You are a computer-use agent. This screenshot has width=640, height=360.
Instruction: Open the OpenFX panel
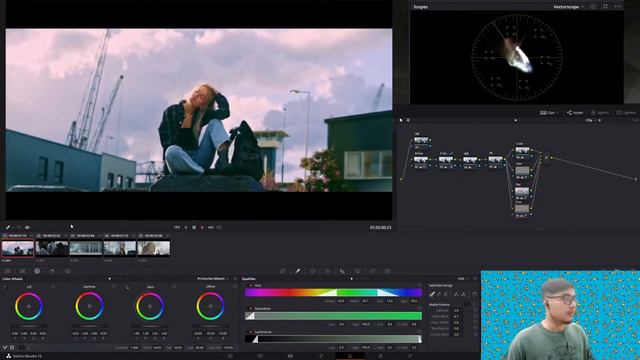[x=600, y=113]
